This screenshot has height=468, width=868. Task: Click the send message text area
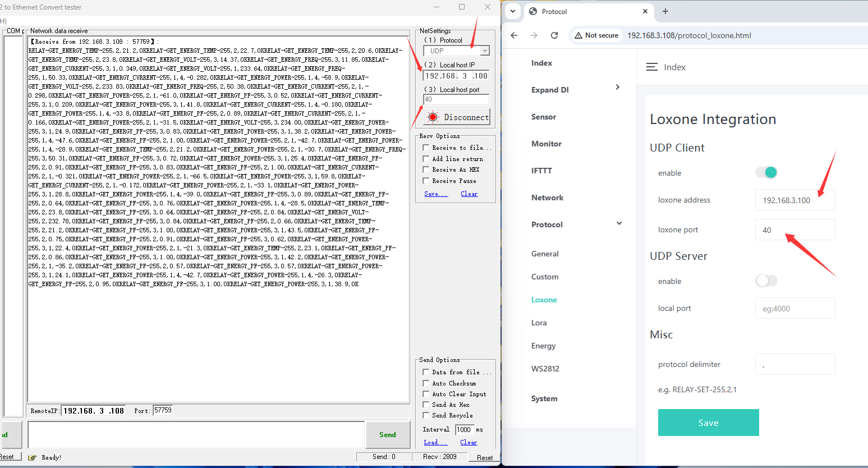[x=196, y=435]
